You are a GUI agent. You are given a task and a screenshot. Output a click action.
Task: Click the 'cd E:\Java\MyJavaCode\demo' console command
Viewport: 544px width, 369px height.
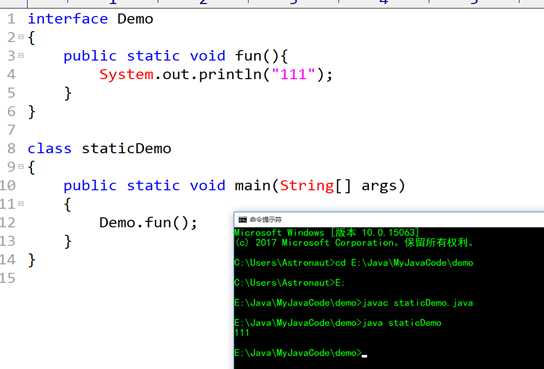(404, 263)
